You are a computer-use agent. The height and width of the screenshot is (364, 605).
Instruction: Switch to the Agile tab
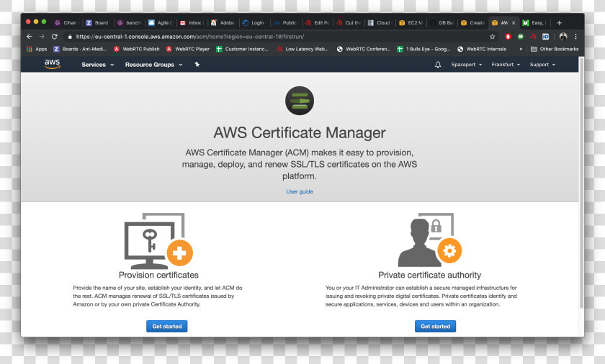pyautogui.click(x=161, y=23)
